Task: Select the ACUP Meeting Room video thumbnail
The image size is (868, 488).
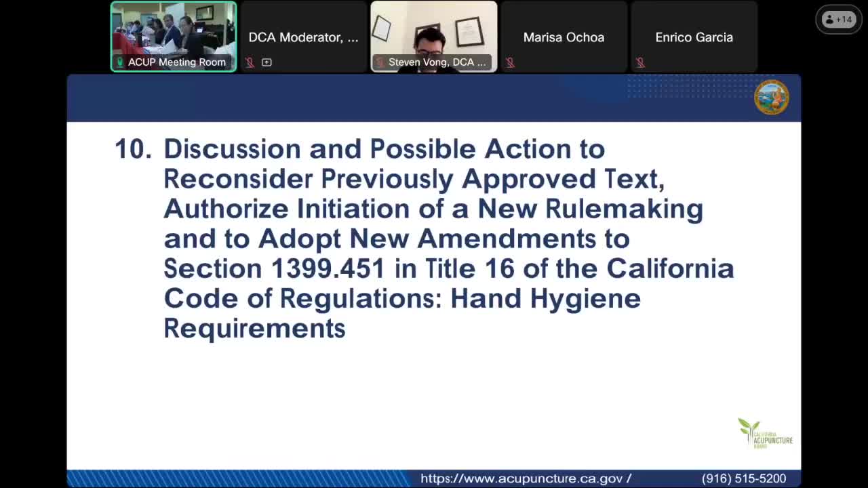Action: (x=174, y=37)
